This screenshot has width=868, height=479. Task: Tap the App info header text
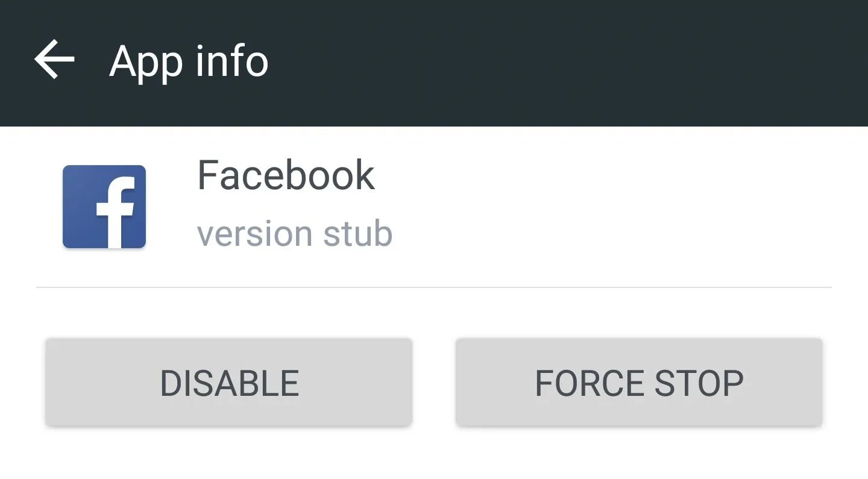click(189, 62)
